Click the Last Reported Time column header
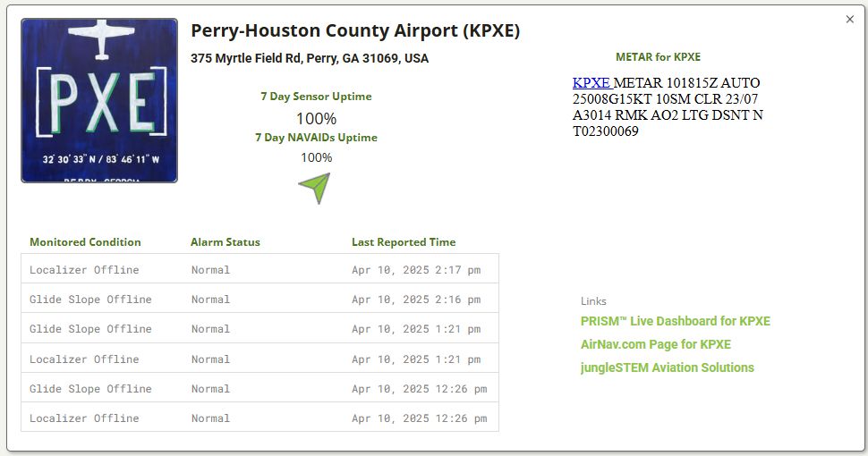868x456 pixels. coord(404,242)
